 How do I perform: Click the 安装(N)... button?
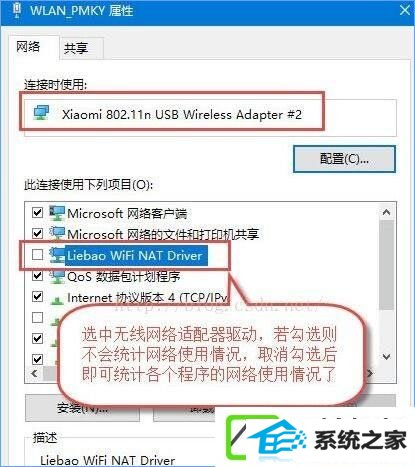coord(82,408)
